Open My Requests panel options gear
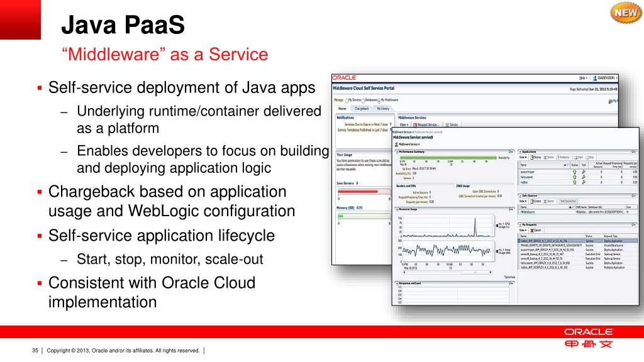Screen dimensions: 644x362 pyautogui.click(x=634, y=224)
